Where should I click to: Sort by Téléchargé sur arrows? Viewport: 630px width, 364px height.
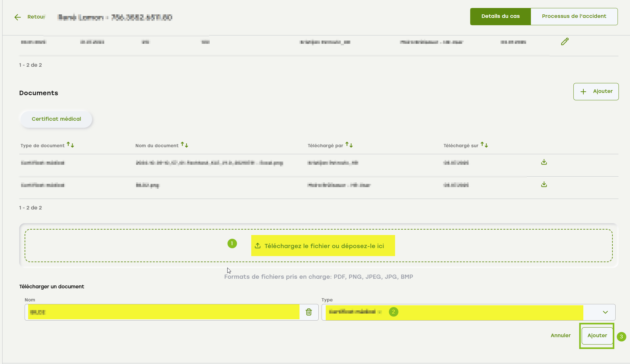coord(484,145)
